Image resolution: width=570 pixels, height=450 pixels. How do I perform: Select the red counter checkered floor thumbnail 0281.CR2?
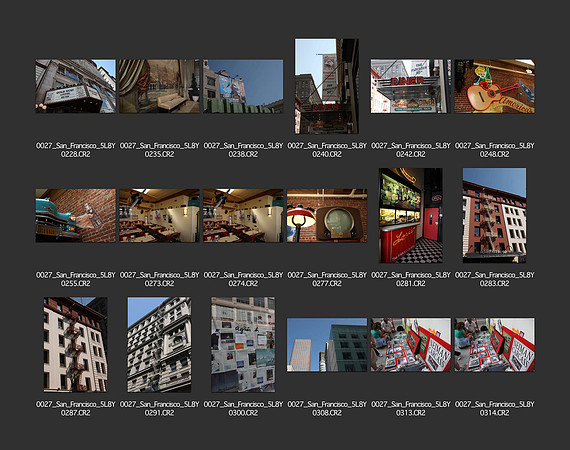click(410, 216)
